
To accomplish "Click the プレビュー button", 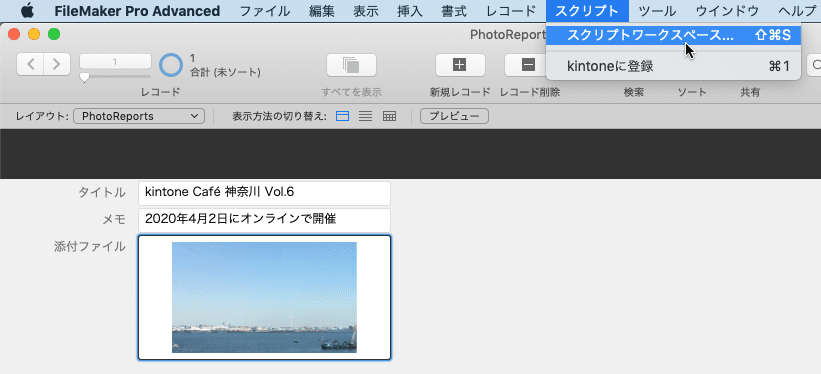I will [454, 116].
